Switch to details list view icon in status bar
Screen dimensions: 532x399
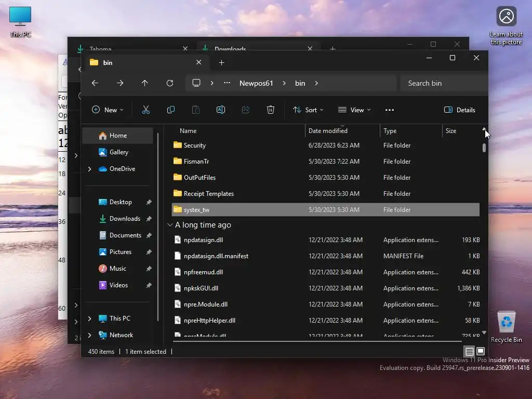point(469,352)
